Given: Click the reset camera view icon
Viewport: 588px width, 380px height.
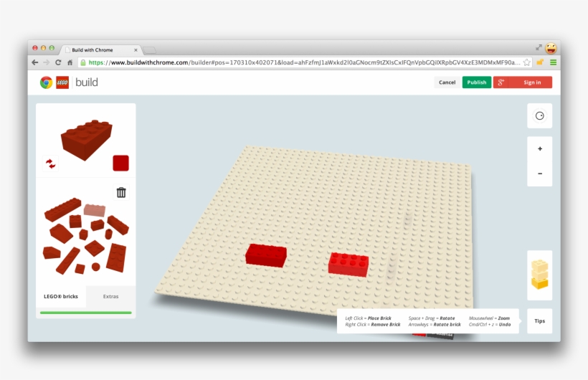Looking at the screenshot, I should [539, 115].
